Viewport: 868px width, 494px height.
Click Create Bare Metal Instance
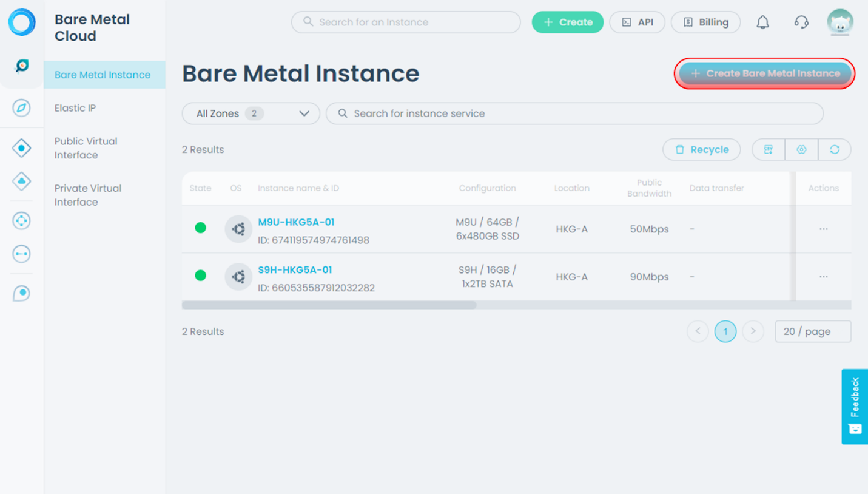pyautogui.click(x=764, y=73)
